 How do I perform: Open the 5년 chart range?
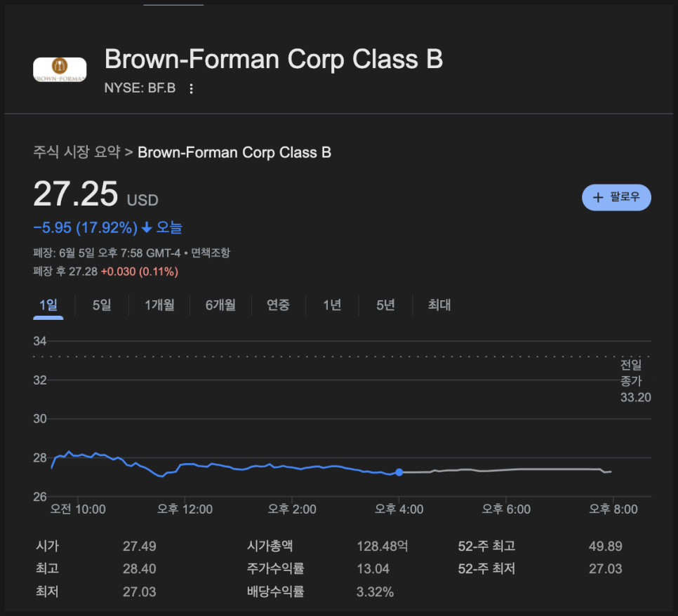386,305
